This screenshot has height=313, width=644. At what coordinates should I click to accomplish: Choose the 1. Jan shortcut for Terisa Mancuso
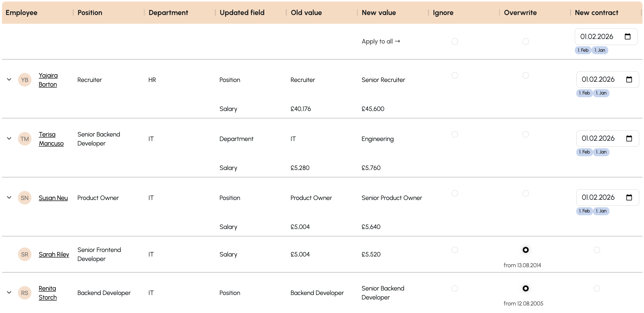pyautogui.click(x=601, y=152)
